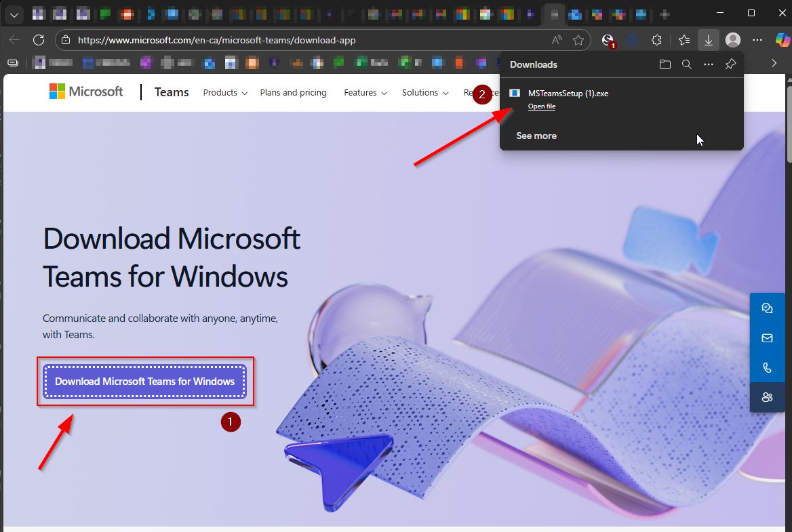Screen dimensions: 792x532
Task: Search downloads with the magnifier icon
Action: (x=686, y=64)
